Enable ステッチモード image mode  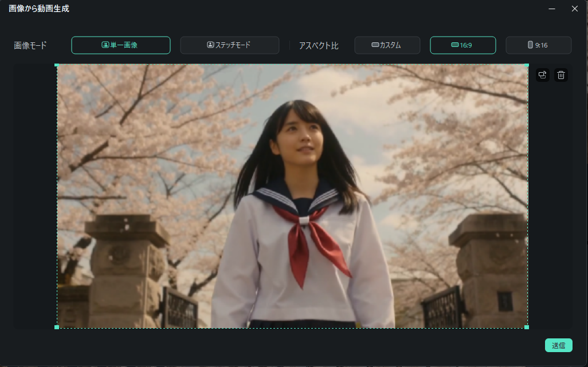229,45
